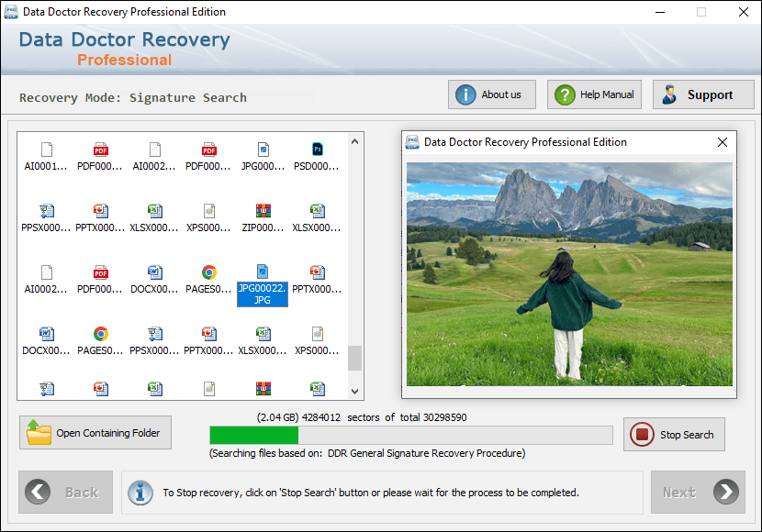This screenshot has width=762, height=532.
Task: Open the Help Manual
Action: (594, 94)
